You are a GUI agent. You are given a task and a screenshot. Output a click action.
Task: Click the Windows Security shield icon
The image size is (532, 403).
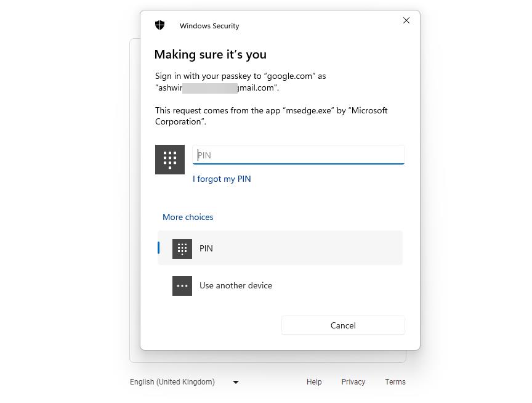[x=160, y=25]
